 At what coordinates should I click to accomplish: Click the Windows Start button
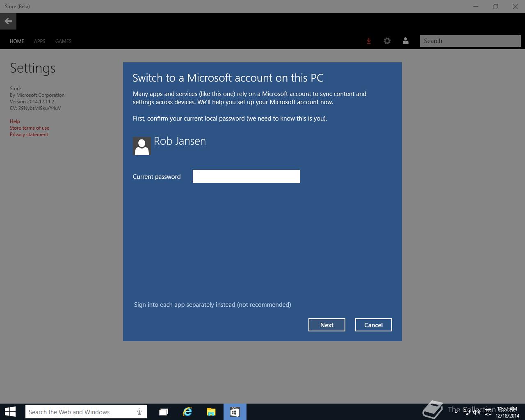click(x=10, y=412)
